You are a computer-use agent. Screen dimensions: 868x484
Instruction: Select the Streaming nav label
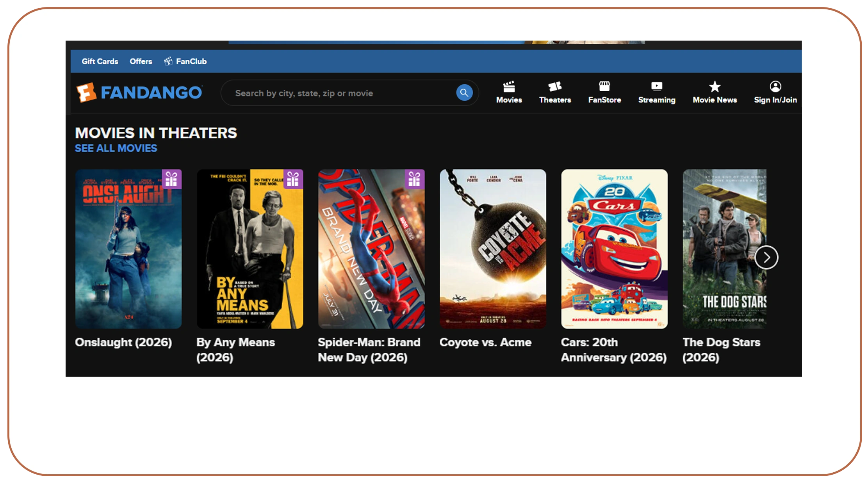click(657, 100)
